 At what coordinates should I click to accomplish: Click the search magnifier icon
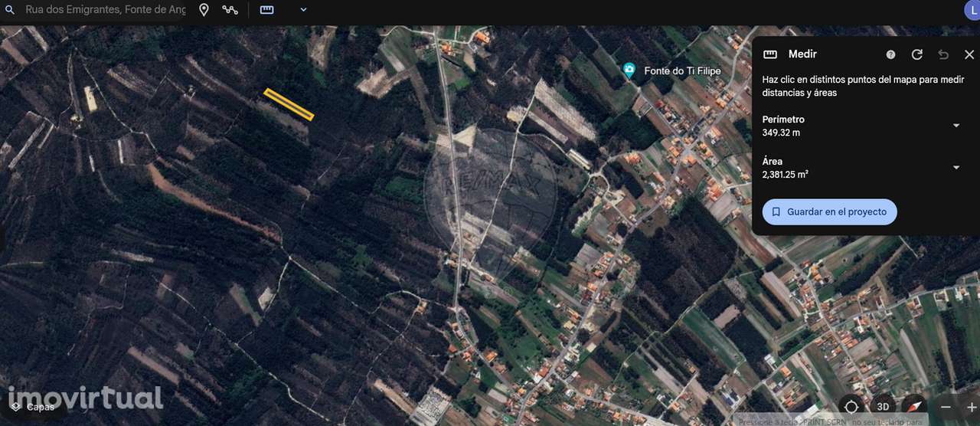coord(10,10)
